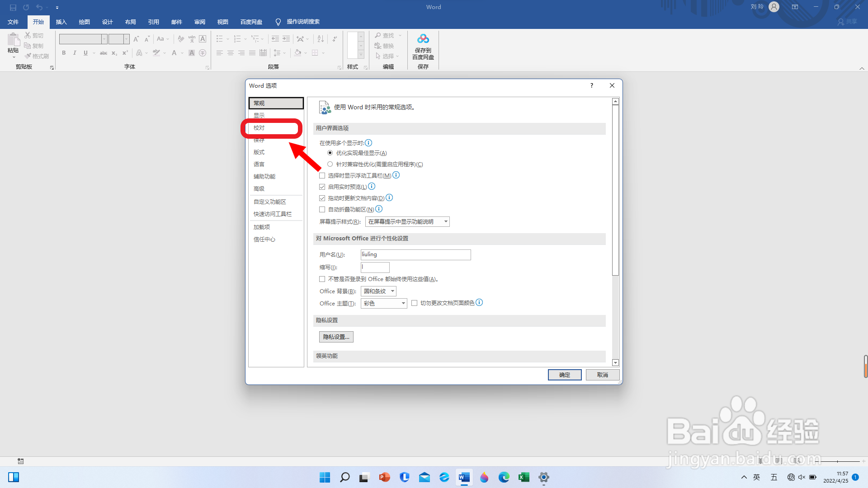Click the 缩写 initials input field
Screen dimensions: 868x488
click(x=375, y=267)
